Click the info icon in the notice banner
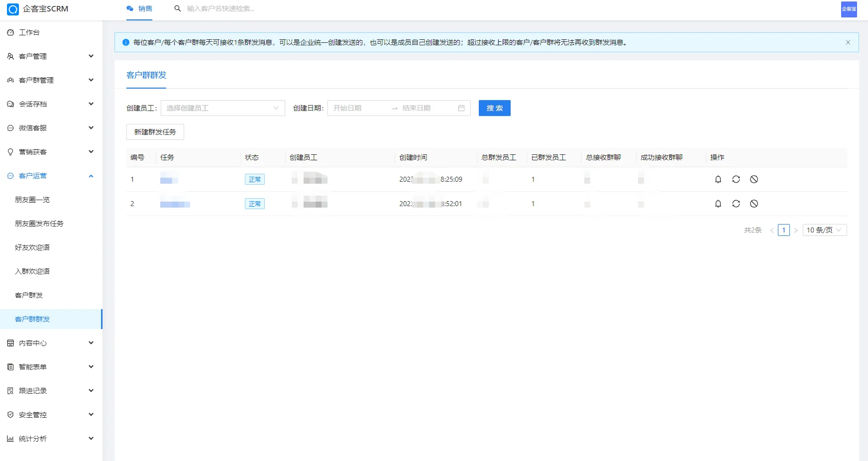The width and height of the screenshot is (868, 461). pyautogui.click(x=126, y=42)
